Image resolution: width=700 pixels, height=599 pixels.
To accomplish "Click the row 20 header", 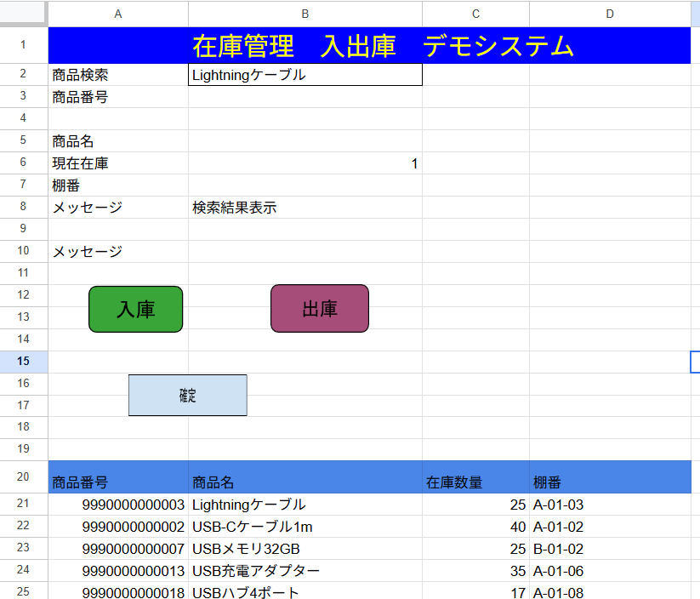I will click(23, 476).
